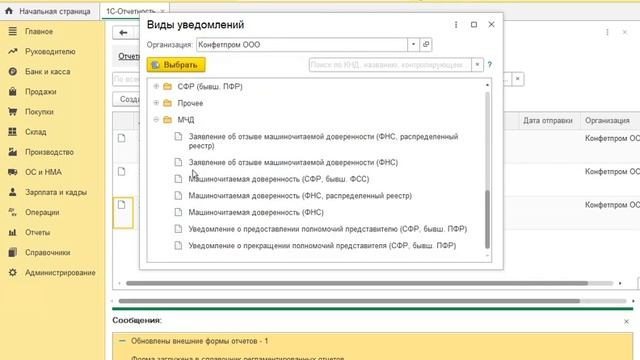Screen dimensions: 640x360
Task: Click the lower horizontal scrollbar above Сообщения
Action: pos(349,301)
